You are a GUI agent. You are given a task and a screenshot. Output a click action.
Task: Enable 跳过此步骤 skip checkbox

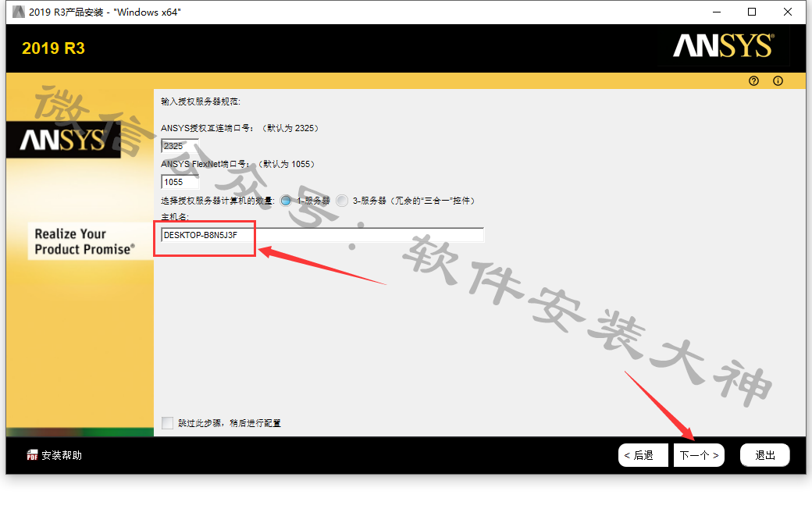point(167,423)
